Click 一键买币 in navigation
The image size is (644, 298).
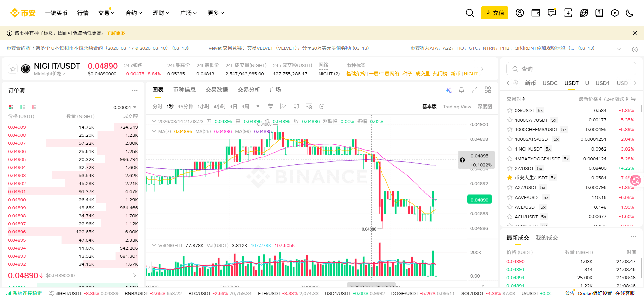coord(56,13)
